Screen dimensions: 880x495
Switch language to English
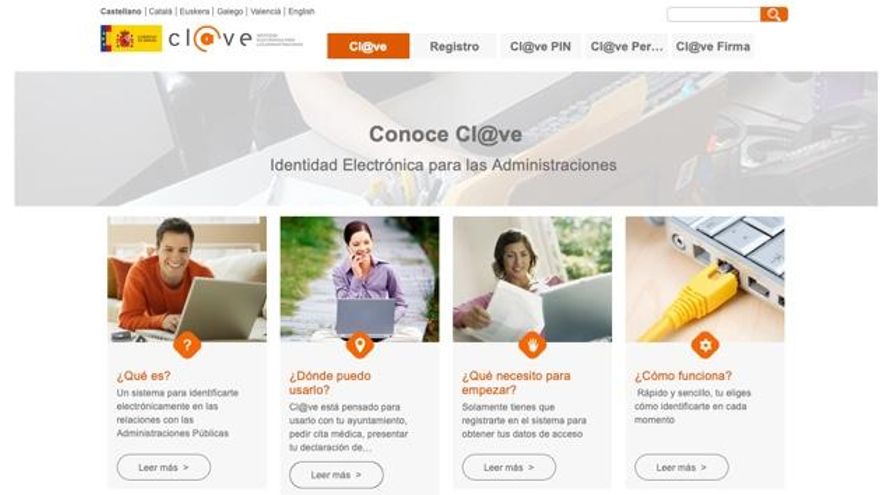tap(301, 11)
